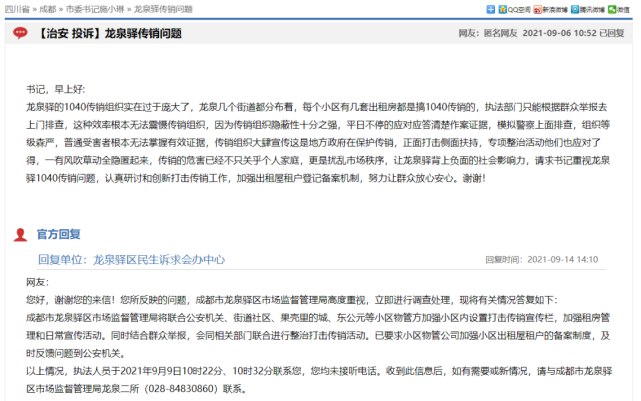Click the line beginning 您好，谢谢您的来信
This screenshot has width=641, height=401.
292,300
